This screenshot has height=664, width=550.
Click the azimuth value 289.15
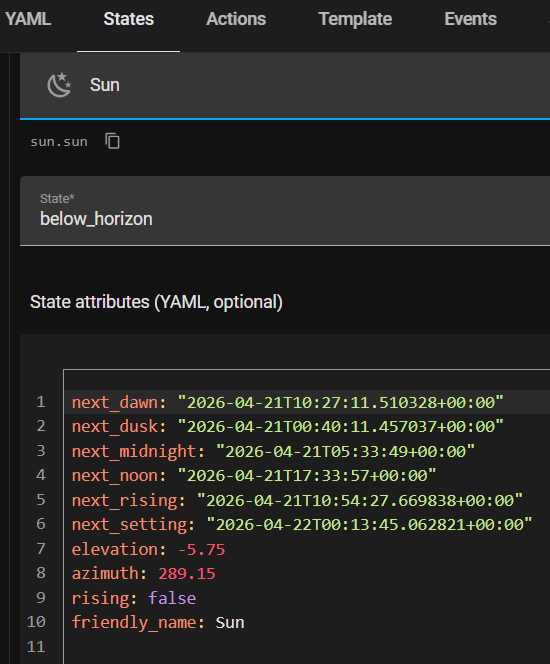[x=187, y=574]
